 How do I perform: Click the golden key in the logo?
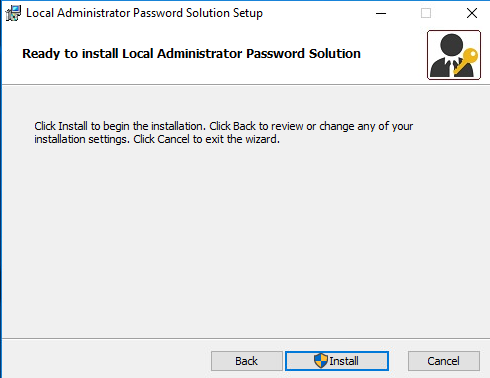click(x=467, y=61)
